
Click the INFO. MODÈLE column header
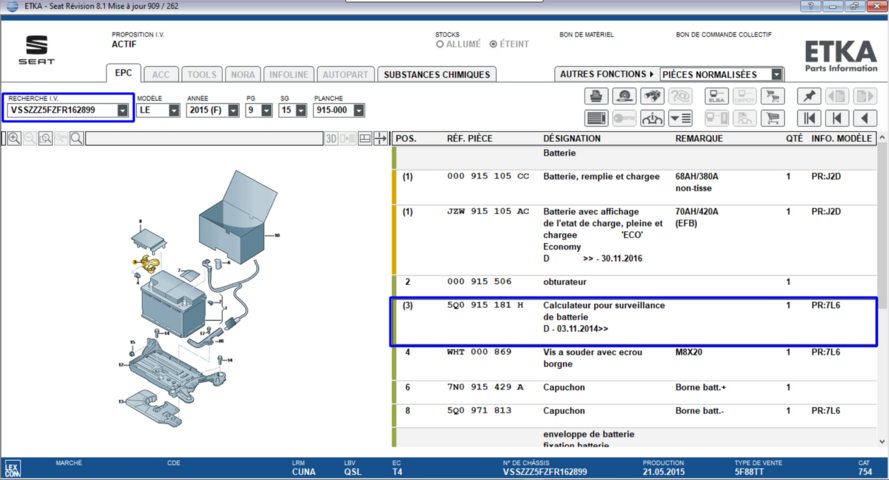(x=841, y=138)
